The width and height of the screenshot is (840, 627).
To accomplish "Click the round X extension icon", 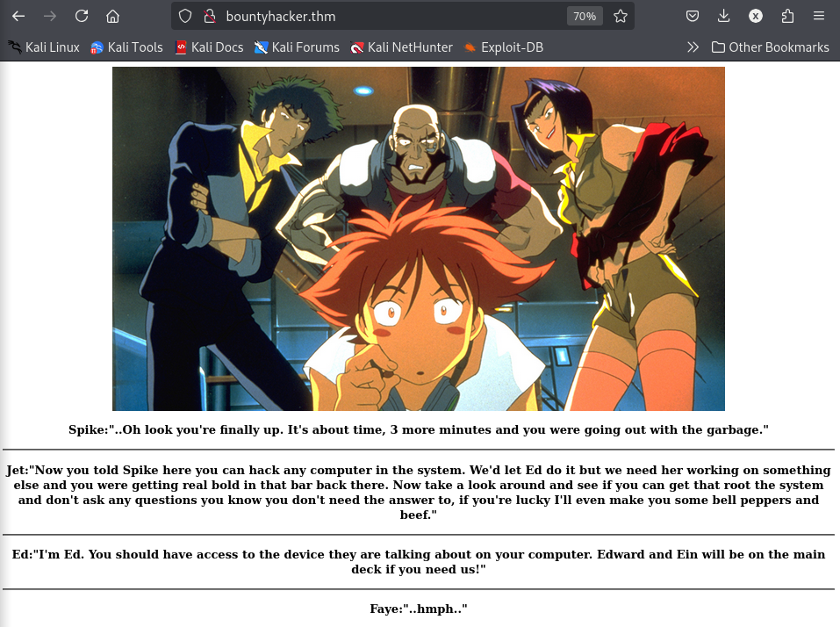I will click(756, 16).
